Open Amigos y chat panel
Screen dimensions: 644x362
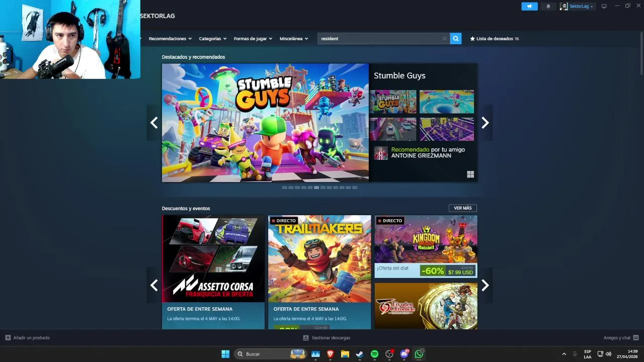617,338
